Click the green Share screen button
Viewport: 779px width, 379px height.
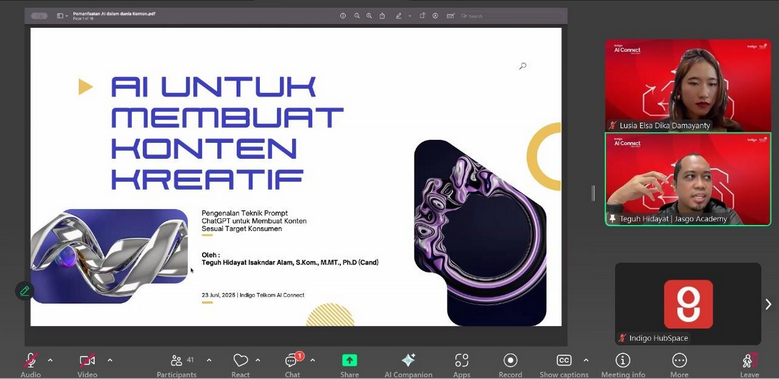coord(350,361)
